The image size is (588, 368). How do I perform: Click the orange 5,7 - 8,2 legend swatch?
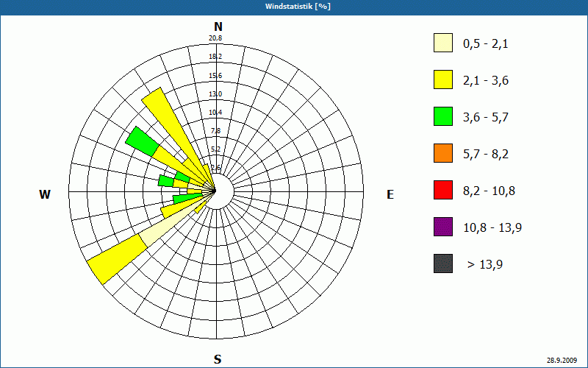443,153
